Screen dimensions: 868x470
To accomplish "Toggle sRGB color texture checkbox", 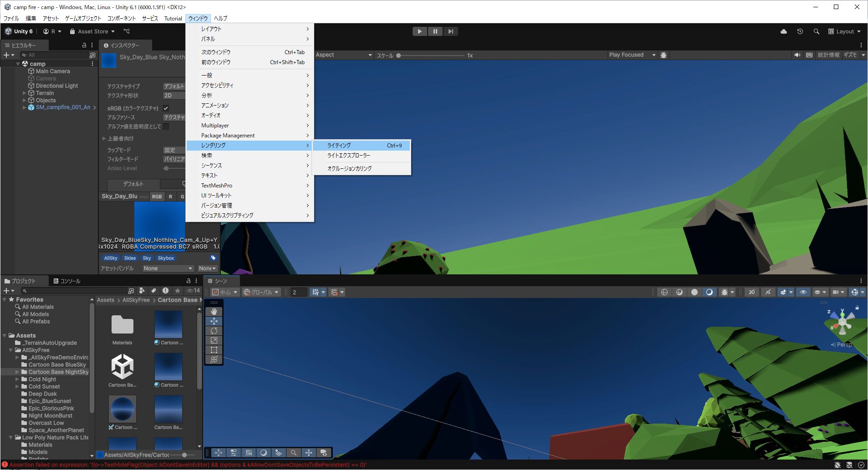I will pyautogui.click(x=166, y=108).
